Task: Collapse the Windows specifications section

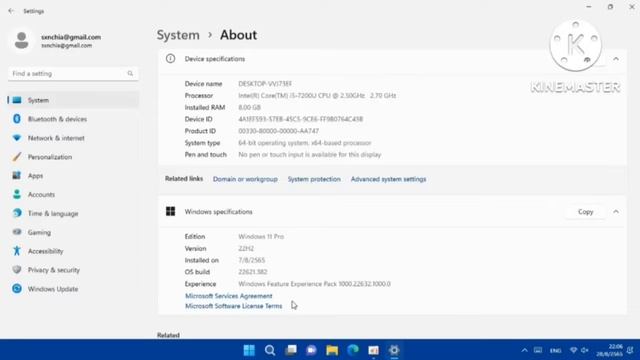Action: (616, 212)
